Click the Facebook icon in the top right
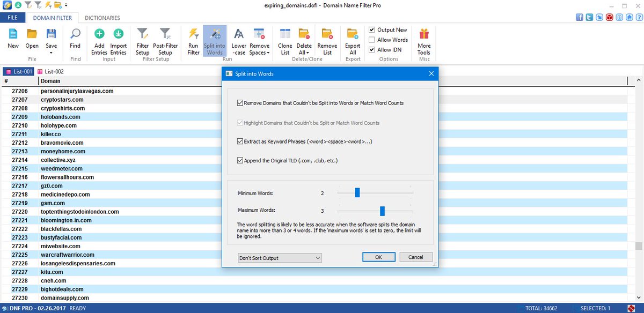644x313 pixels. pyautogui.click(x=580, y=17)
